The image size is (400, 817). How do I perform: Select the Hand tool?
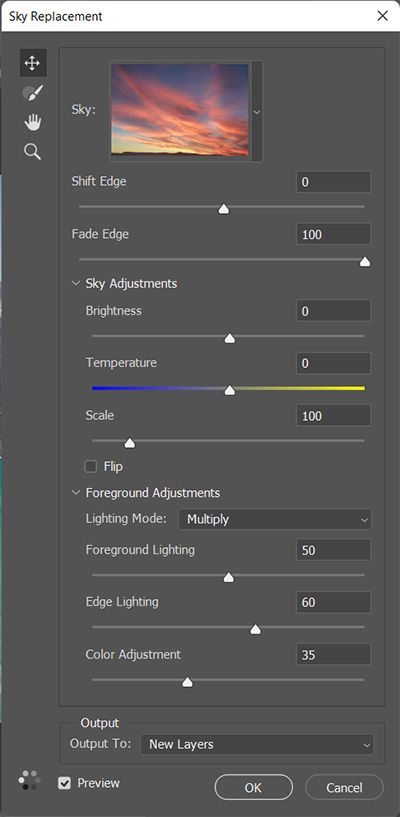coord(33,123)
